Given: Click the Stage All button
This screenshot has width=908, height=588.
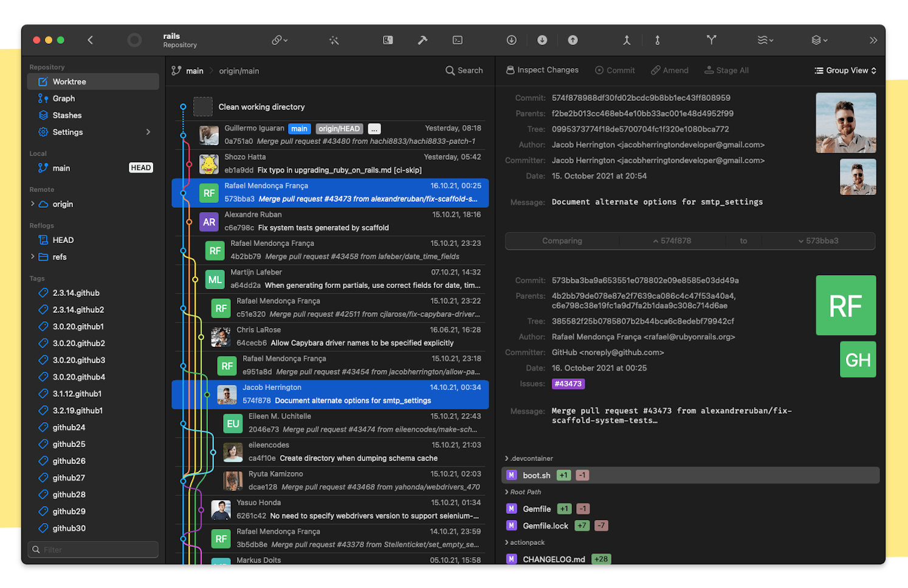Looking at the screenshot, I should point(726,70).
